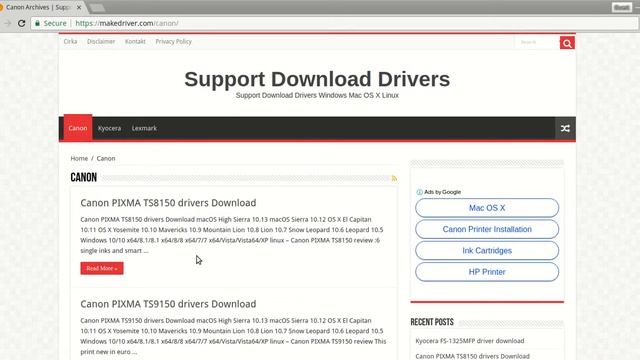The width and height of the screenshot is (640, 360).
Task: Open the Kyocera menu item
Action: (109, 128)
